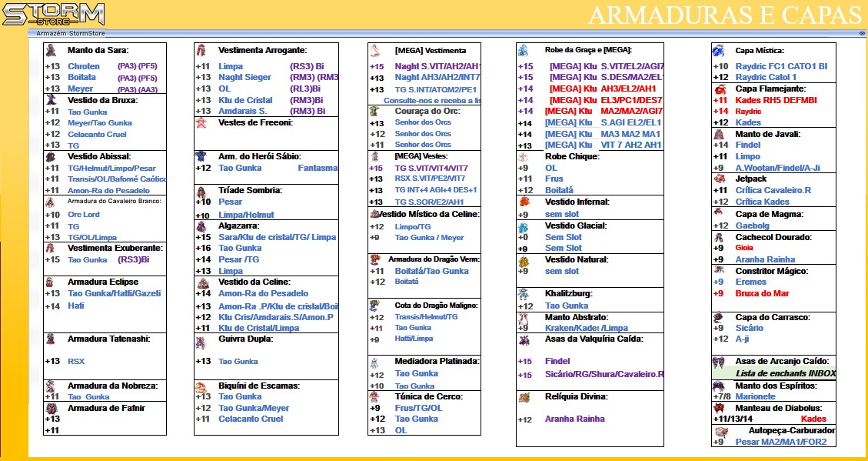The width and height of the screenshot is (868, 461).
Task: Click the Sicário/RG/Shura/Cavaleiro.R entry
Action: (x=604, y=375)
